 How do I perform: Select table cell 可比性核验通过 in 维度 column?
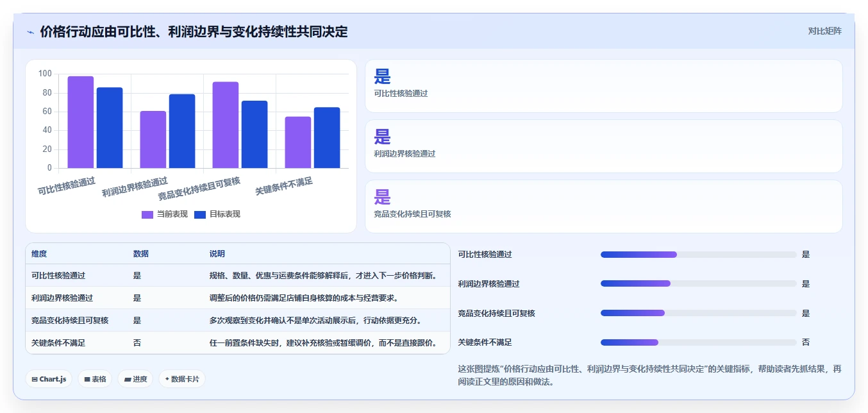pos(58,275)
